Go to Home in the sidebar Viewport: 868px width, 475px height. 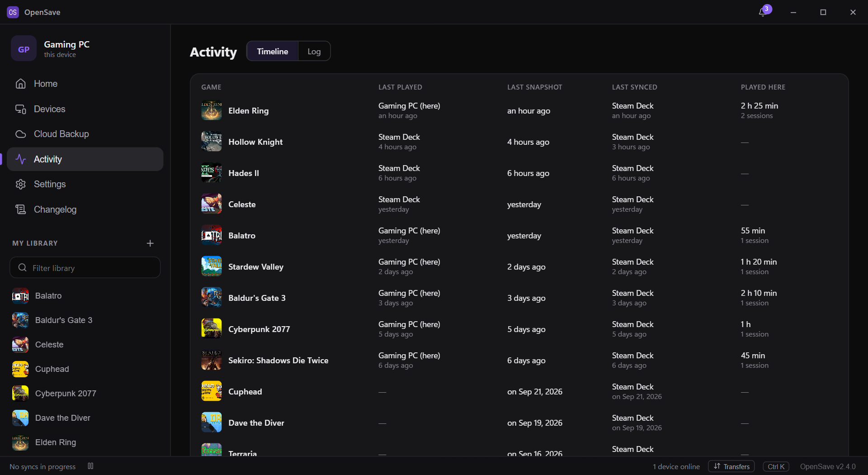coord(85,84)
